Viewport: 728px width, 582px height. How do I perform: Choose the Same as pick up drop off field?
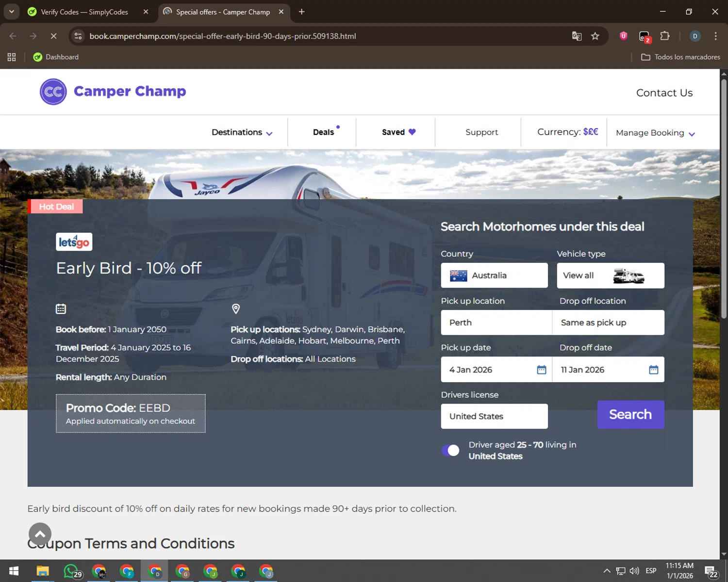click(x=608, y=323)
